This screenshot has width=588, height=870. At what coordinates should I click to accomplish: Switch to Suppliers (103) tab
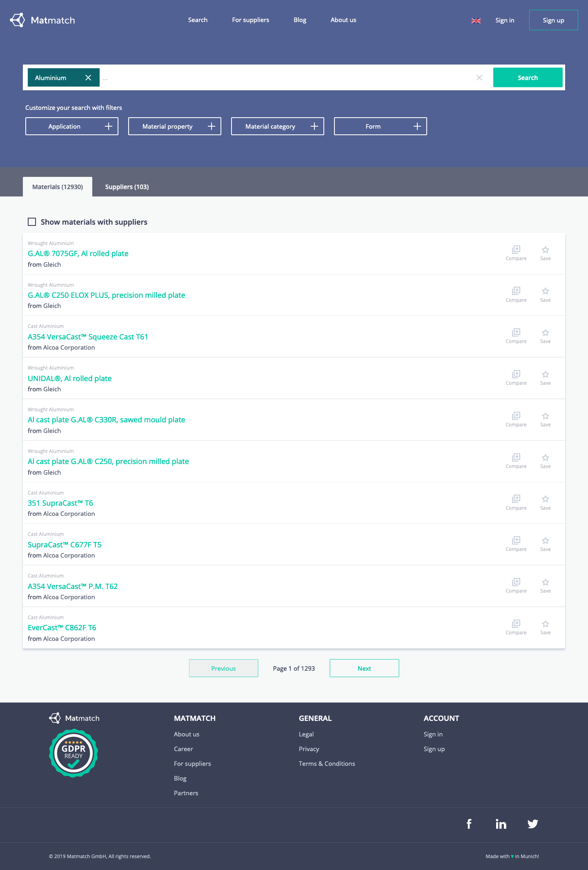tap(127, 187)
